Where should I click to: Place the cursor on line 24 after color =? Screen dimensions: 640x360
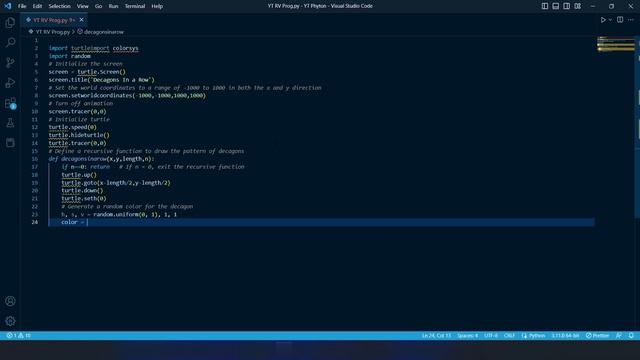click(x=87, y=222)
